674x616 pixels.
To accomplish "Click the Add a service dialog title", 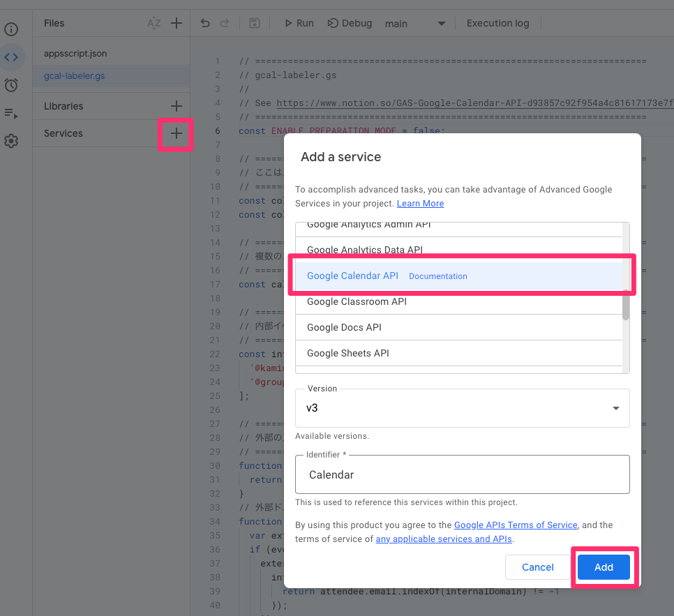I will [x=341, y=157].
